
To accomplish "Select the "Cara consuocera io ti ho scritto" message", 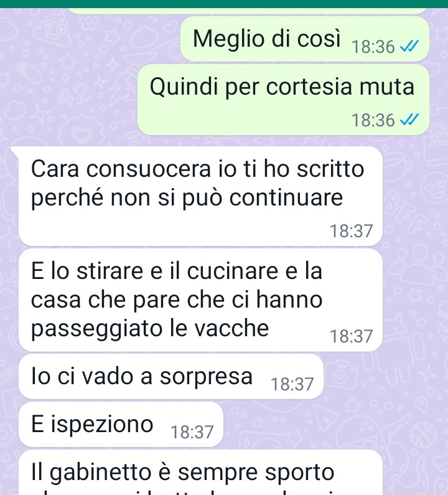I will [x=200, y=196].
